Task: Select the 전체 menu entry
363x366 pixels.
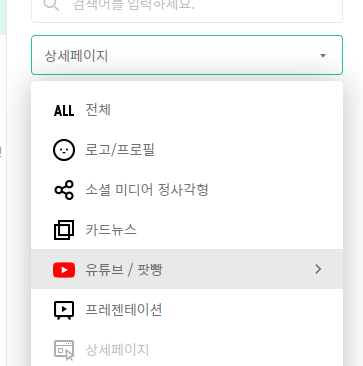Action: (187, 110)
